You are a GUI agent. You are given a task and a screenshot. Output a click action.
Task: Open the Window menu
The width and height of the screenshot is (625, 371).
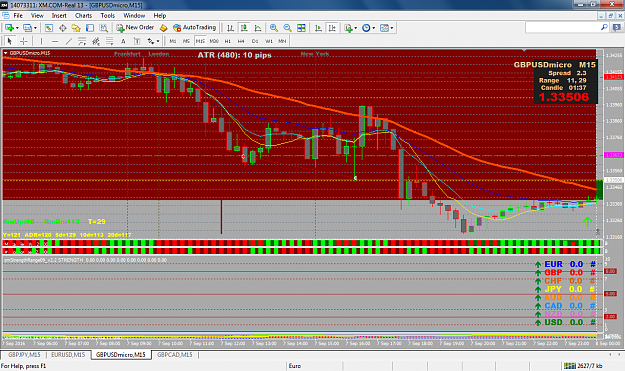134,16
